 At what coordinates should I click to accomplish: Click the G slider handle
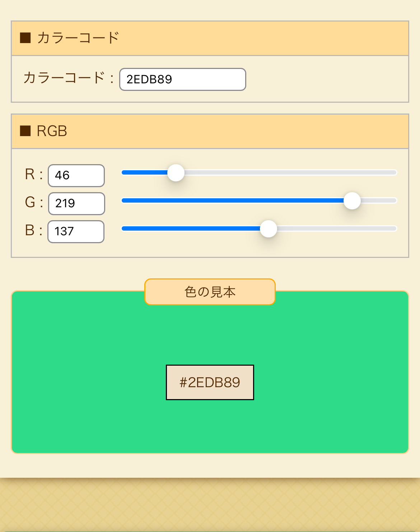click(x=352, y=201)
